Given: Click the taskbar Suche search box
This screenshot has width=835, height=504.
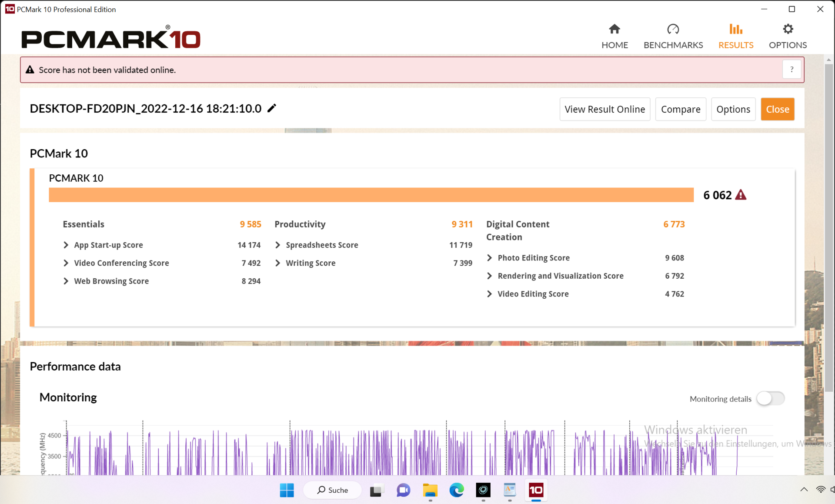Looking at the screenshot, I should pyautogui.click(x=333, y=490).
